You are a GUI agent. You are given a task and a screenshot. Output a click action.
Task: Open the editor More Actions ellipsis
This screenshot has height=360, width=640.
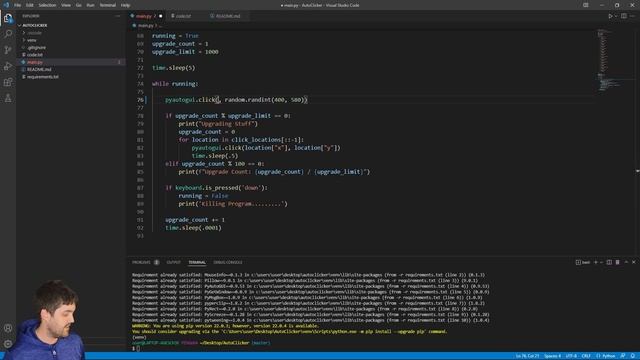tap(632, 16)
